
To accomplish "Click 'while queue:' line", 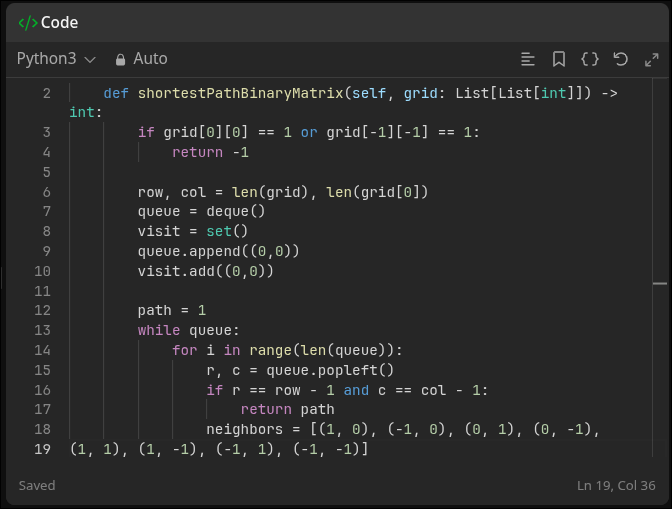I will point(189,330).
